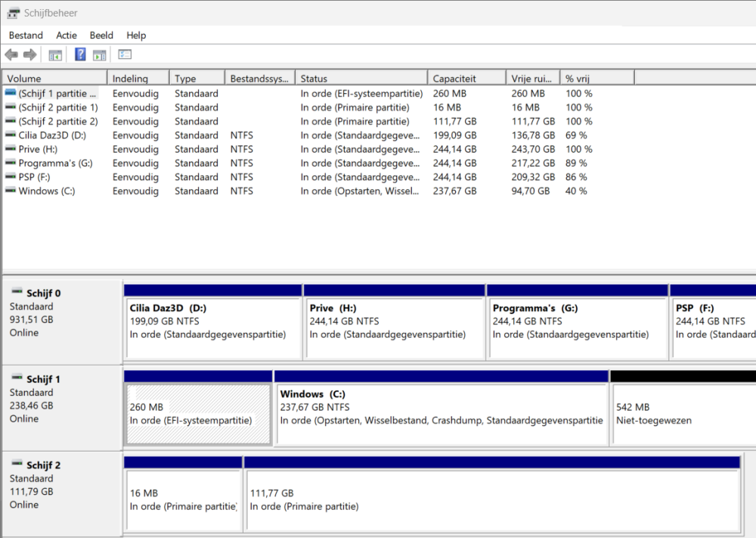Click the checklist settings icon in the toolbar
The width and height of the screenshot is (756, 538).
click(125, 54)
